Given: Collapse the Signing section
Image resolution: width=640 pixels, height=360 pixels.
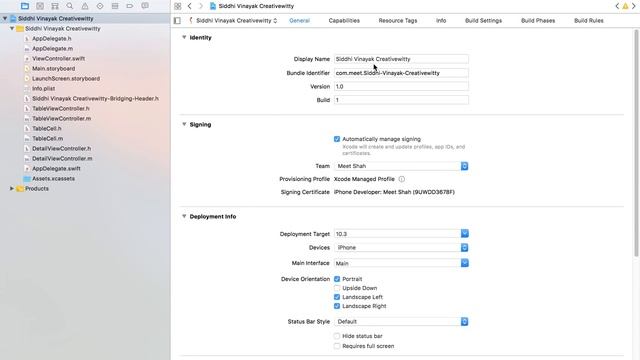Looking at the screenshot, I should click(184, 124).
